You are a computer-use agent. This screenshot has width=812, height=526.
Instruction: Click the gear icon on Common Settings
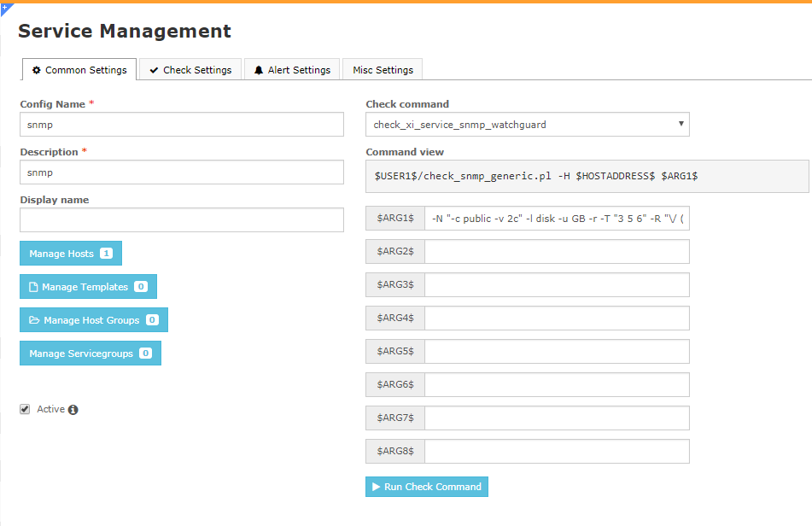[37, 70]
